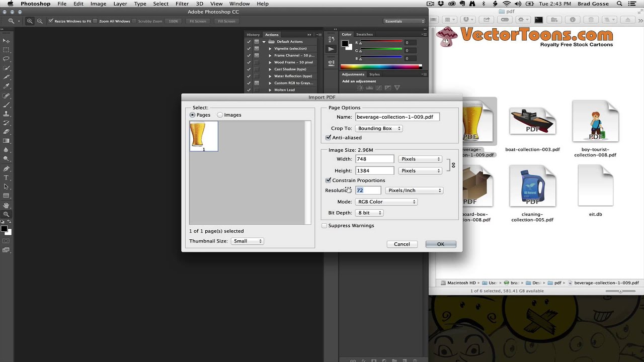Image resolution: width=644 pixels, height=362 pixels.
Task: Collapse the Default Actions folder
Action: [263, 42]
